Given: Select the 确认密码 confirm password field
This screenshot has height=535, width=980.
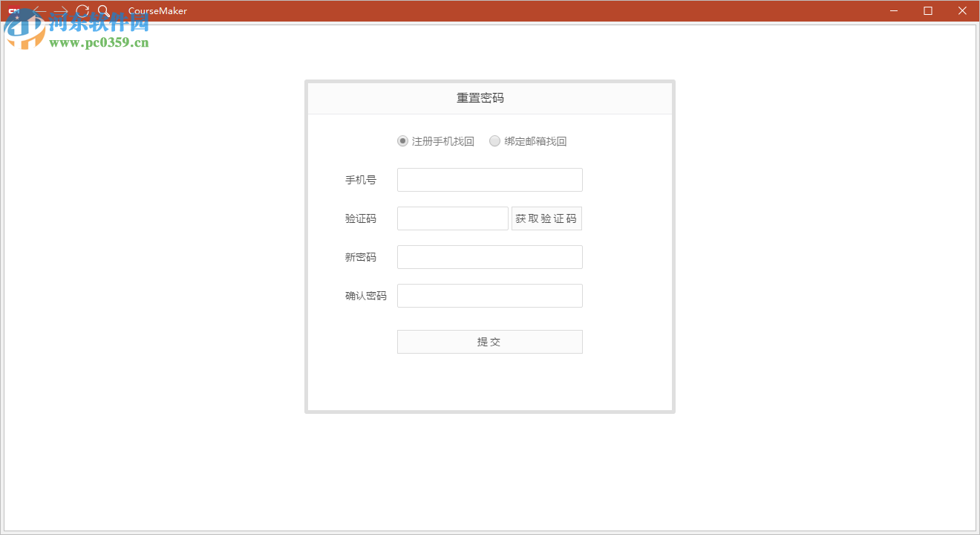Looking at the screenshot, I should (x=489, y=295).
